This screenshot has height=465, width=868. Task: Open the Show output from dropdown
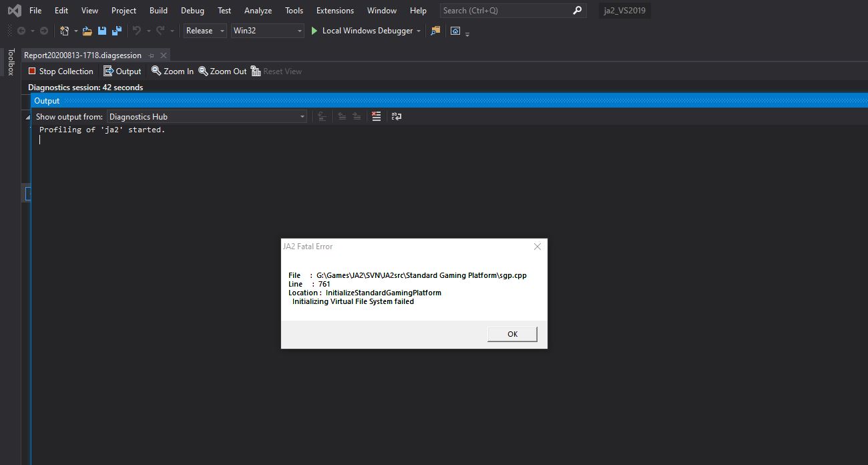coord(207,117)
